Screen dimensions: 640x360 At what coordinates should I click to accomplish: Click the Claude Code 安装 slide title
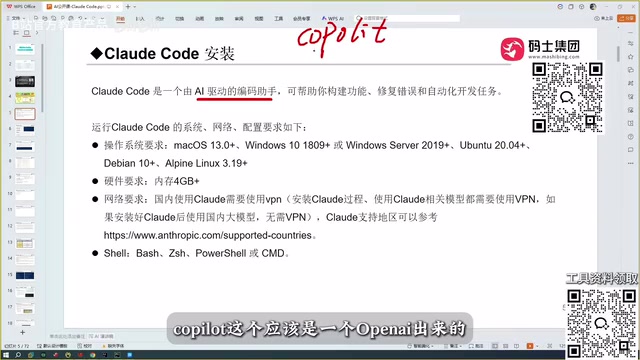point(163,53)
